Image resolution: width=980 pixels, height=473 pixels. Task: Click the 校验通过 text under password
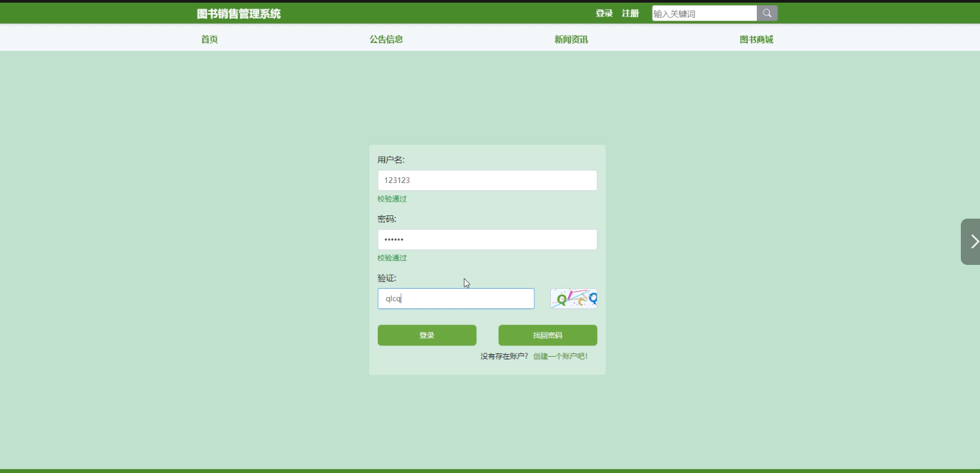[x=392, y=258]
